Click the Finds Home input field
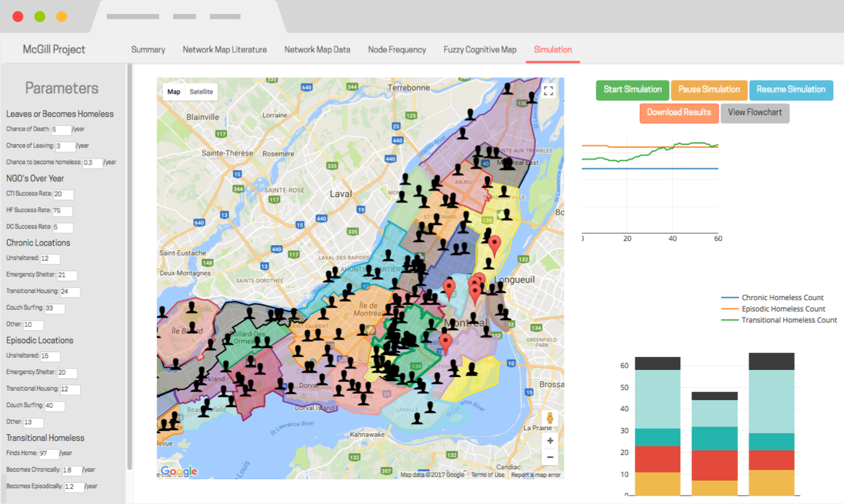 (49, 454)
